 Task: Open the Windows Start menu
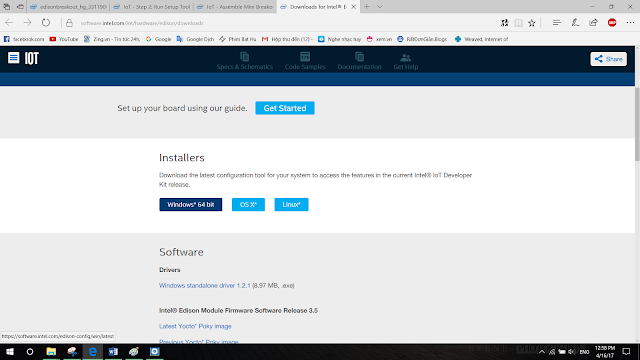(x=9, y=351)
